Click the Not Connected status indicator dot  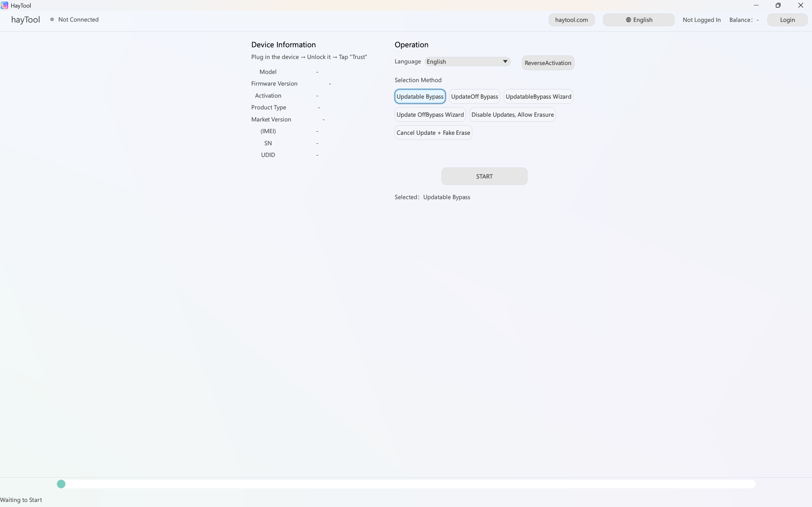[52, 19]
